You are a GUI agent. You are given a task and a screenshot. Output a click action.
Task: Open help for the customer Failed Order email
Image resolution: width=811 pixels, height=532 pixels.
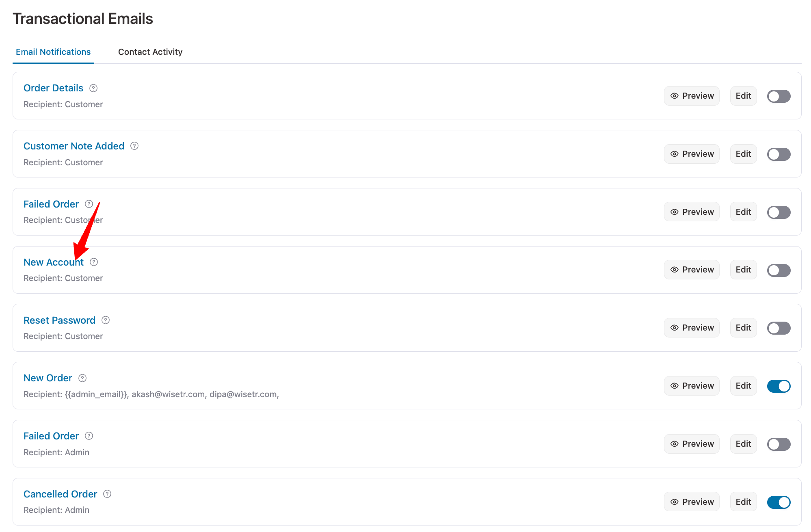tap(89, 204)
